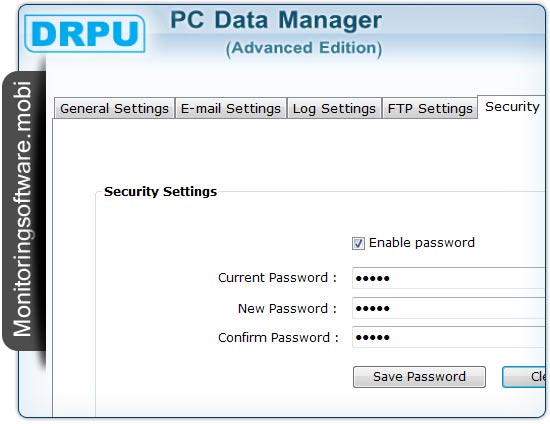Select the Confirm Password input box
This screenshot has height=424, width=550.
tap(449, 337)
